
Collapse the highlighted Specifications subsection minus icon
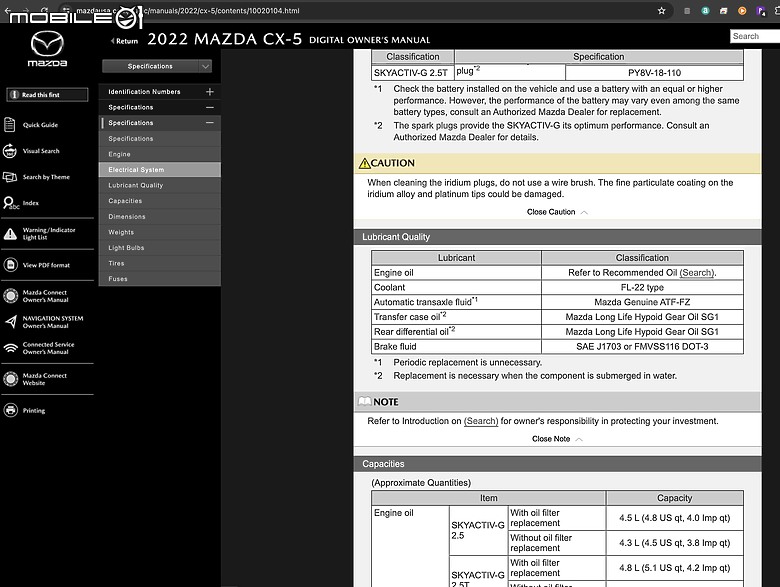tap(210, 122)
